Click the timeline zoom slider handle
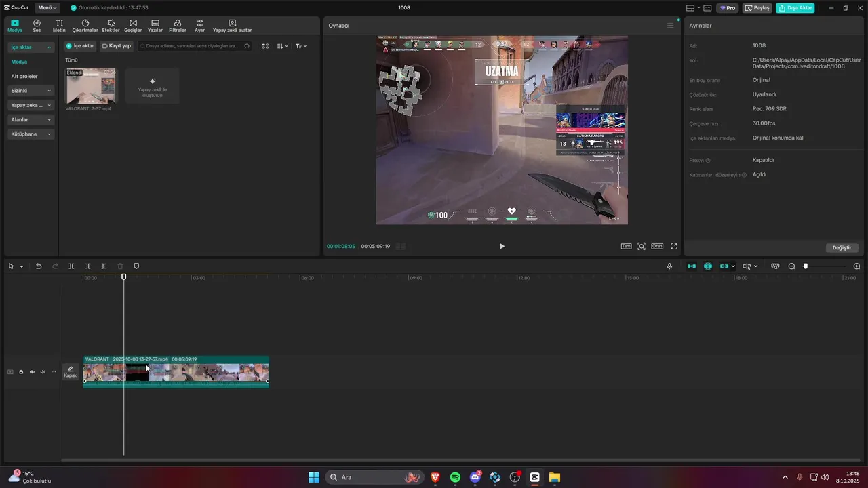The height and width of the screenshot is (488, 868). click(x=806, y=266)
